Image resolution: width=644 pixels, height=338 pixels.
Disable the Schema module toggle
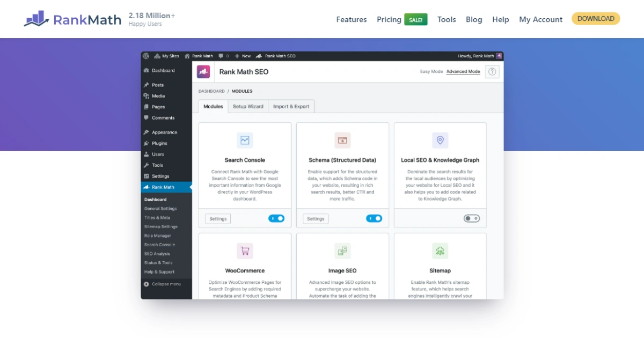coord(374,218)
